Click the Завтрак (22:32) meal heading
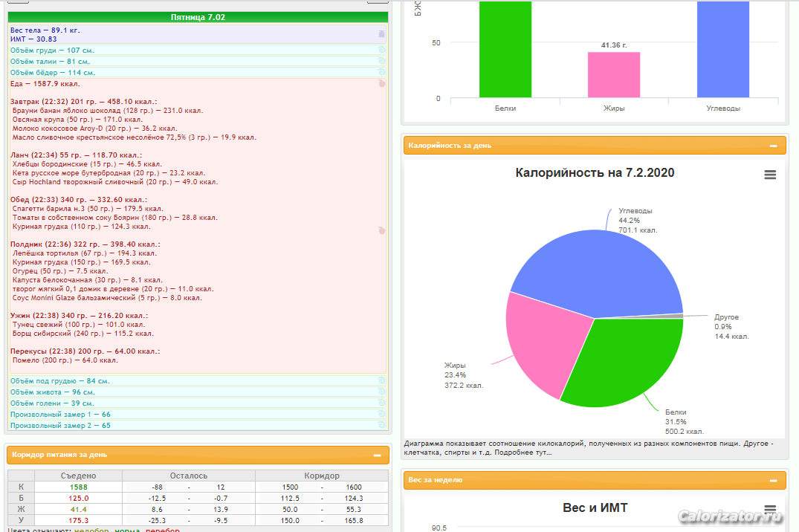The height and width of the screenshot is (532, 799). (x=83, y=101)
